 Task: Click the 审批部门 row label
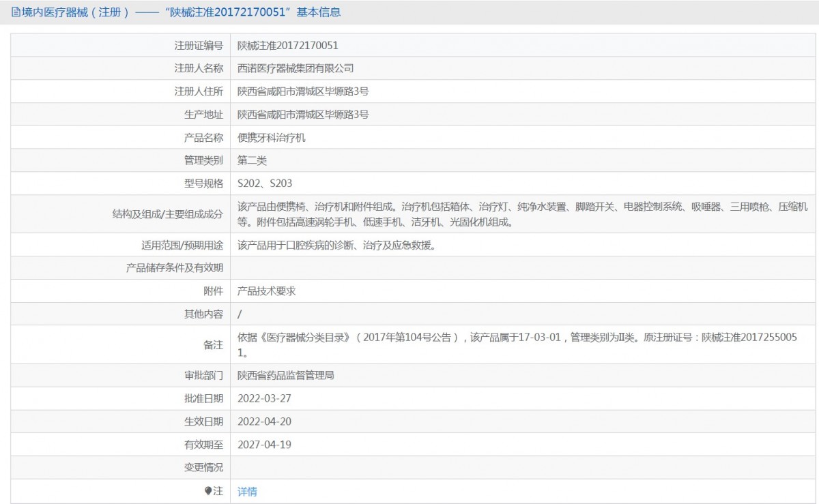point(203,375)
